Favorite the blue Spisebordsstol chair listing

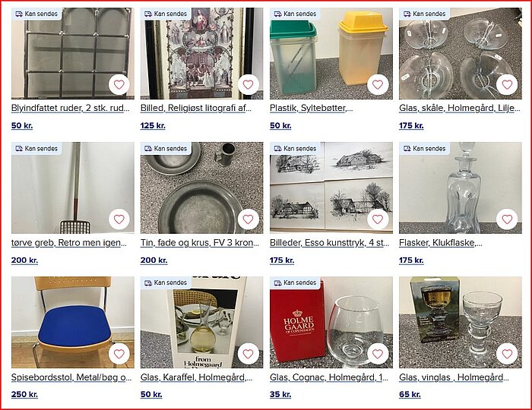coord(119,354)
